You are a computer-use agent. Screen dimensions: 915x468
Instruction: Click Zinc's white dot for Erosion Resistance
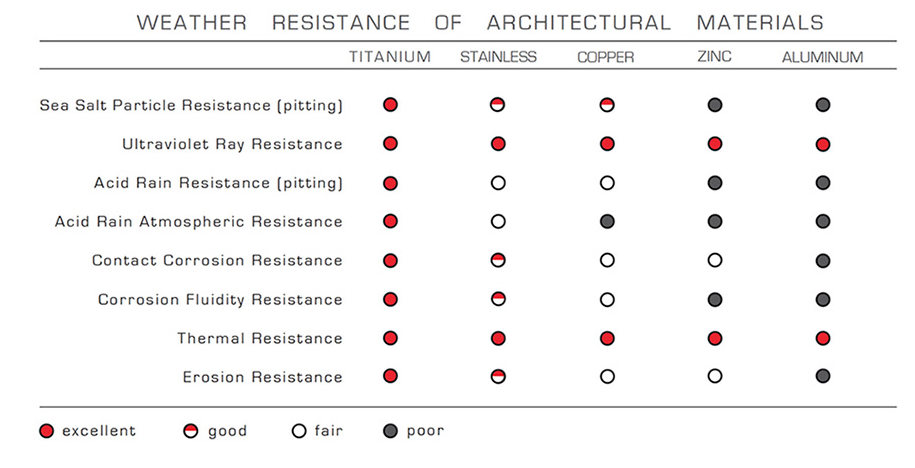715,377
